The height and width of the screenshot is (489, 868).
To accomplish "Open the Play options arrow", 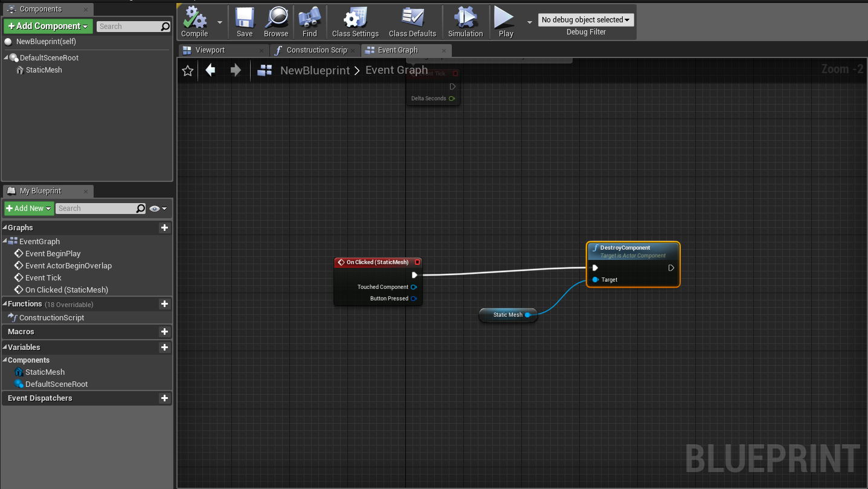I will click(530, 22).
